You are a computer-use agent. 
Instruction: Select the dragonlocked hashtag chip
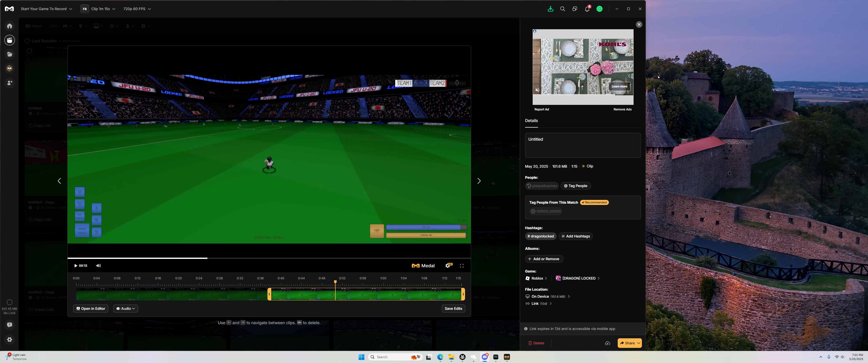(540, 236)
